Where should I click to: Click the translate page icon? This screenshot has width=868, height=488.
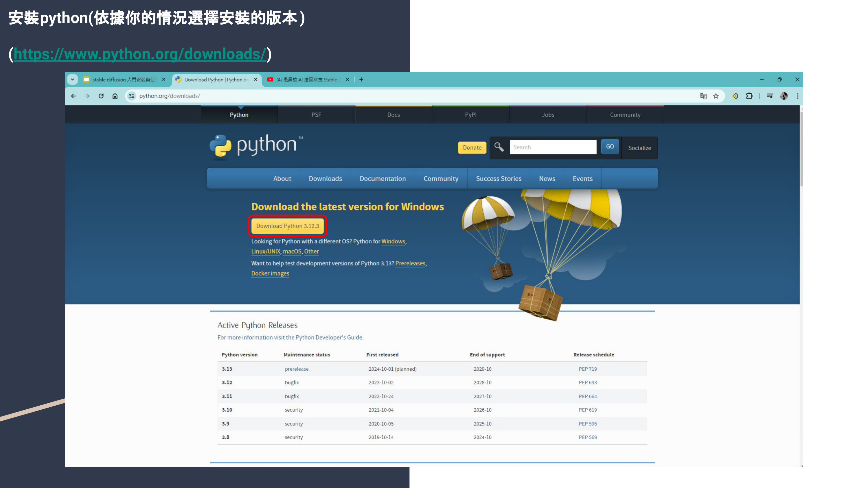[x=703, y=96]
